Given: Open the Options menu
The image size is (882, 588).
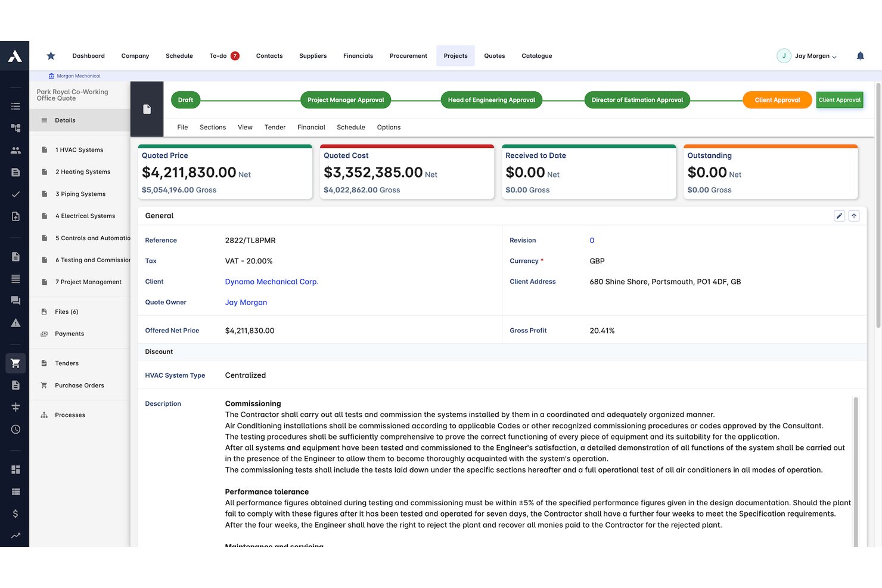Looking at the screenshot, I should pos(389,127).
